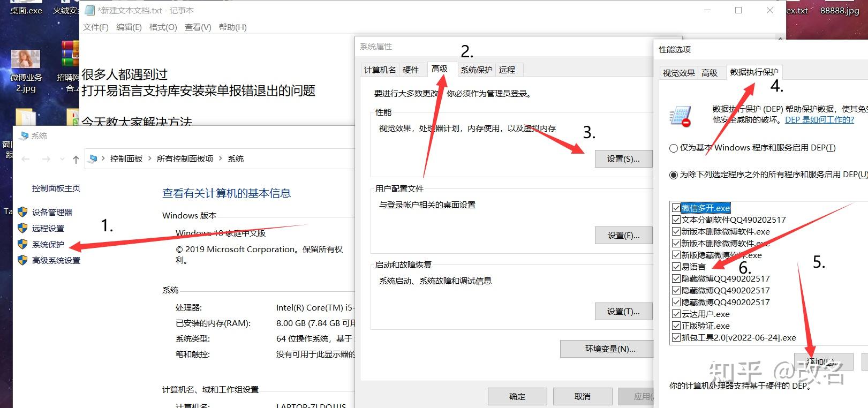Image resolution: width=868 pixels, height=408 pixels.
Task: Toggle 正版验证.exe checkbox
Action: [676, 326]
